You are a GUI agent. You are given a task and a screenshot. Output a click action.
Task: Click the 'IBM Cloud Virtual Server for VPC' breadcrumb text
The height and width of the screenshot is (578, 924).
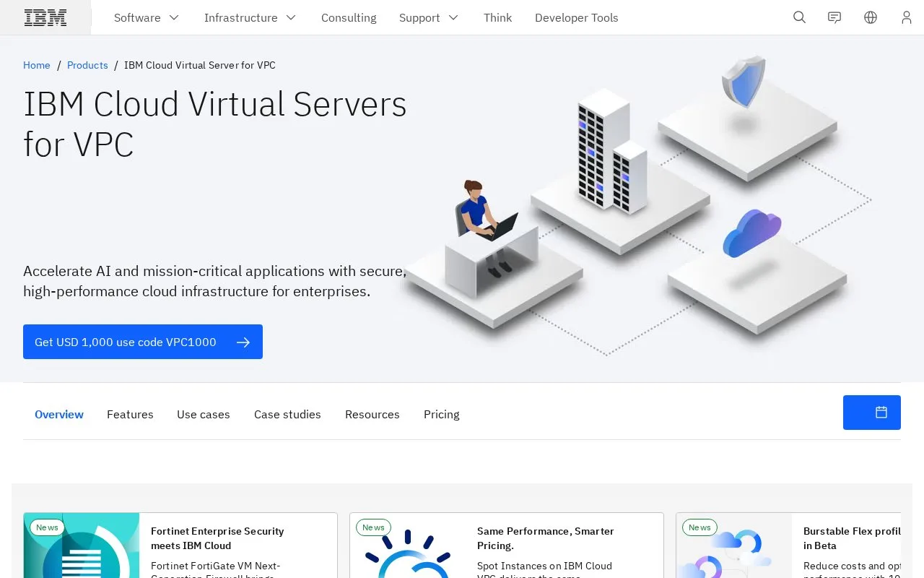coord(200,65)
